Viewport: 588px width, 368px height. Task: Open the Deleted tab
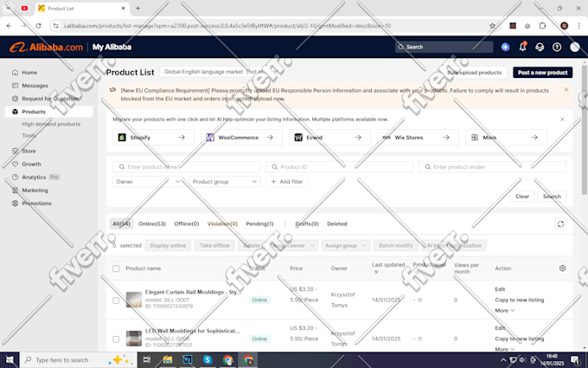click(336, 223)
